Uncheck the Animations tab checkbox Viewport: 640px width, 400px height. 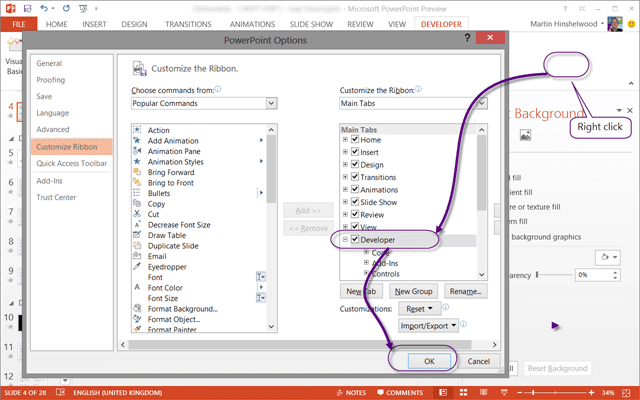click(355, 189)
